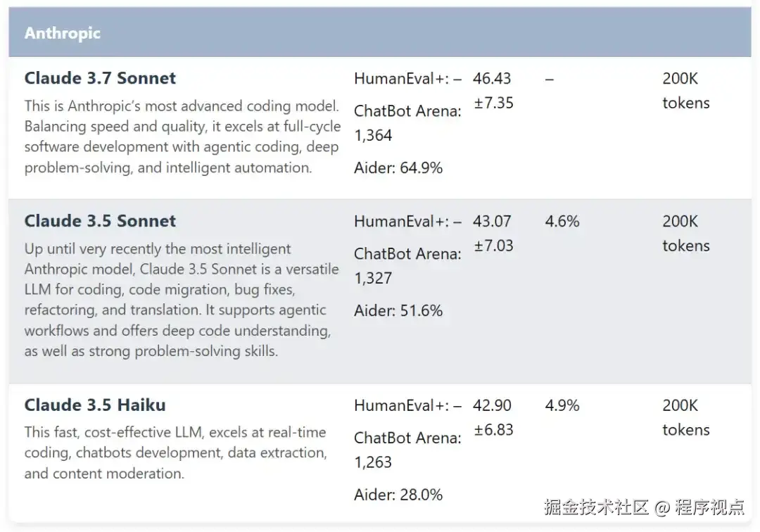This screenshot has width=760, height=532.
Task: Select the 46.43 ±7.35 value
Action: pos(493,91)
